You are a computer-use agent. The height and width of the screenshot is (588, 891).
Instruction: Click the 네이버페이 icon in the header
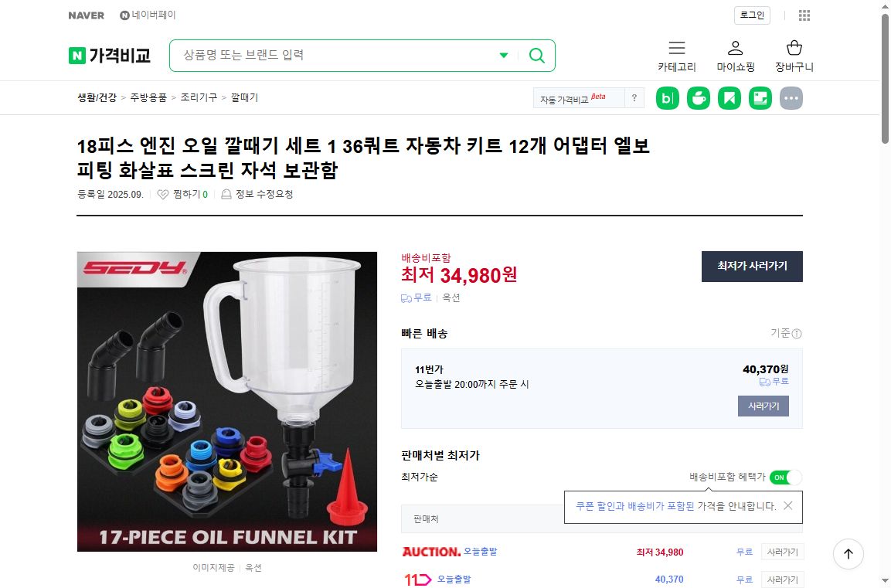tap(124, 14)
